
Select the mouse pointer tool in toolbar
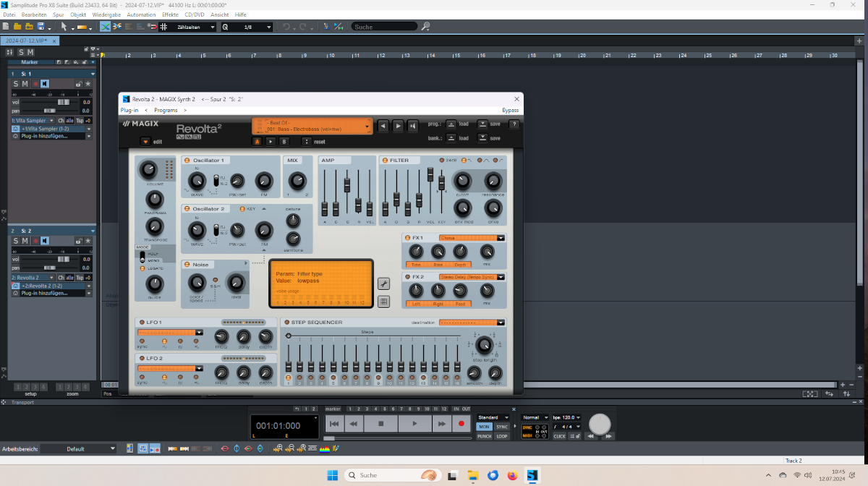[64, 27]
